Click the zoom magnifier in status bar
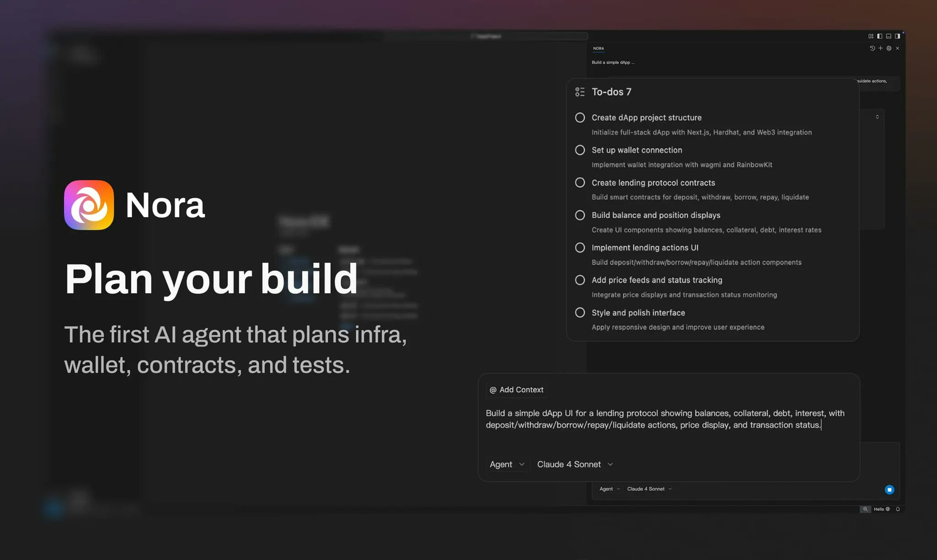This screenshot has width=937, height=560. pos(865,509)
